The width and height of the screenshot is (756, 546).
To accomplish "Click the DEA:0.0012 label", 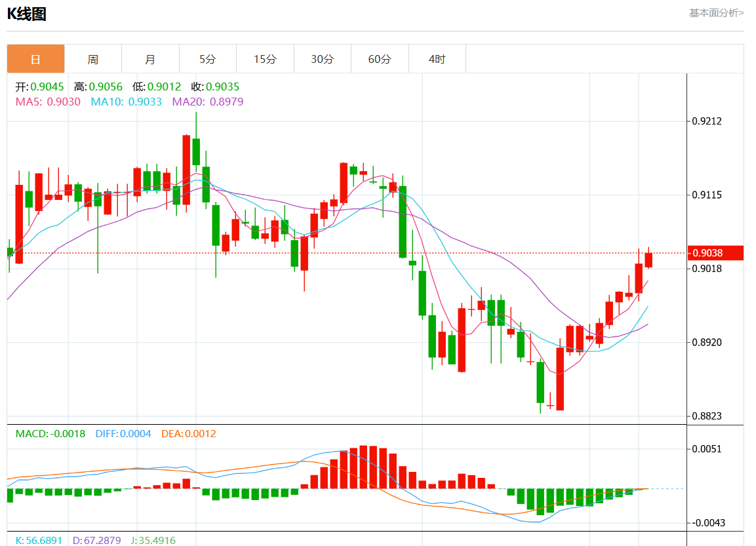I will pos(189,434).
